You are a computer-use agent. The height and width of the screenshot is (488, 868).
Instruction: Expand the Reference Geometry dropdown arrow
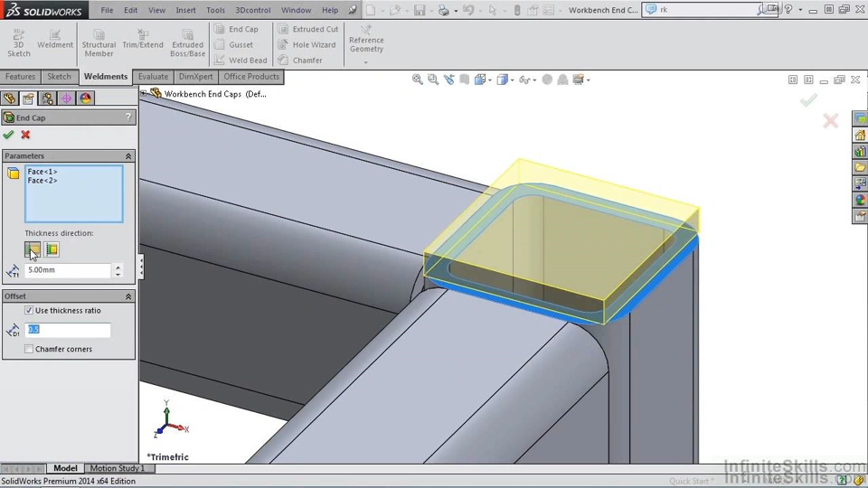click(x=366, y=62)
